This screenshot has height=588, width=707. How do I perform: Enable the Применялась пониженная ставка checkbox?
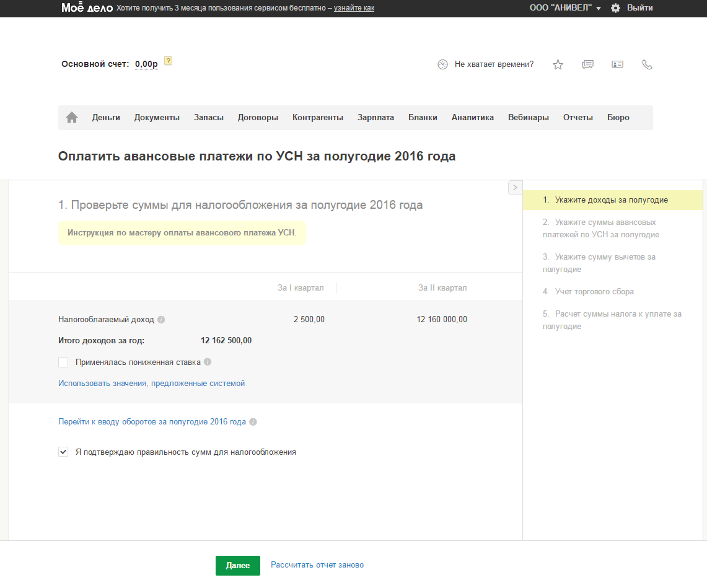pyautogui.click(x=63, y=362)
